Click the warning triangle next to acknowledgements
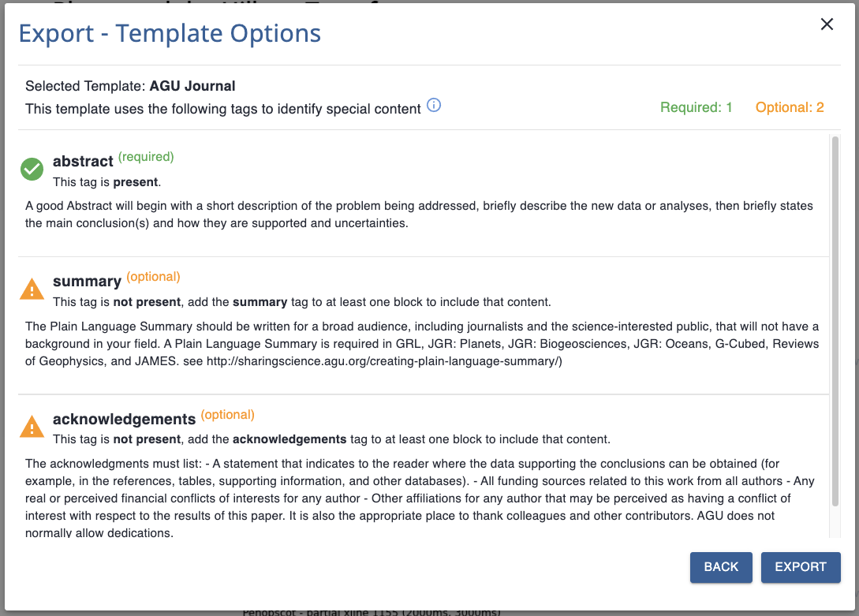Screen dimensions: 859x616 pyautogui.click(x=32, y=427)
